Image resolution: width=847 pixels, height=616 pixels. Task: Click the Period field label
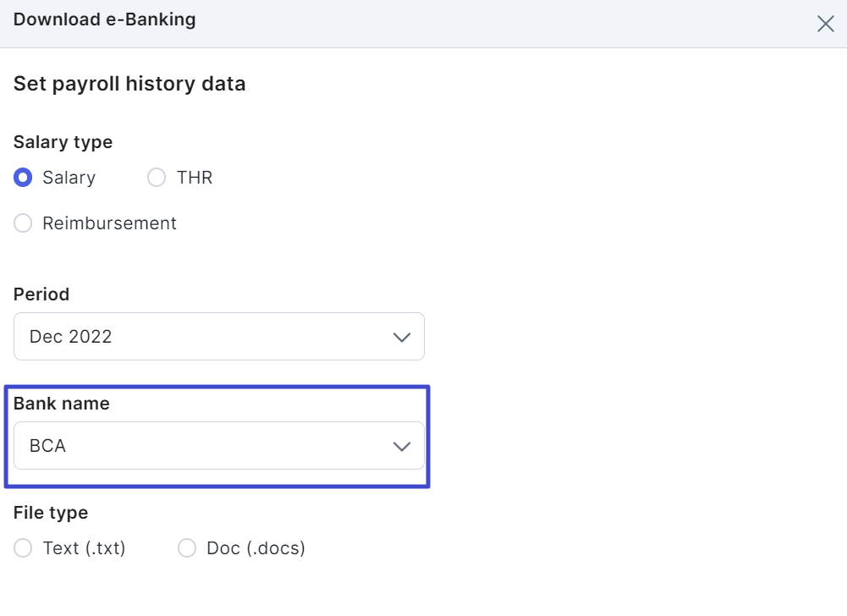click(x=41, y=294)
